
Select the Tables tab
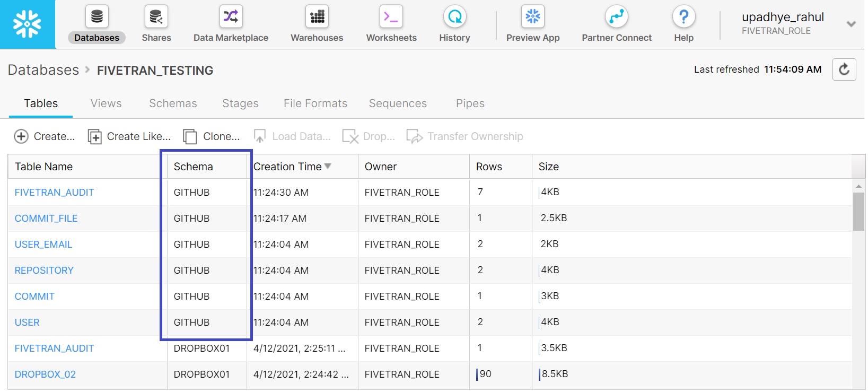point(41,103)
